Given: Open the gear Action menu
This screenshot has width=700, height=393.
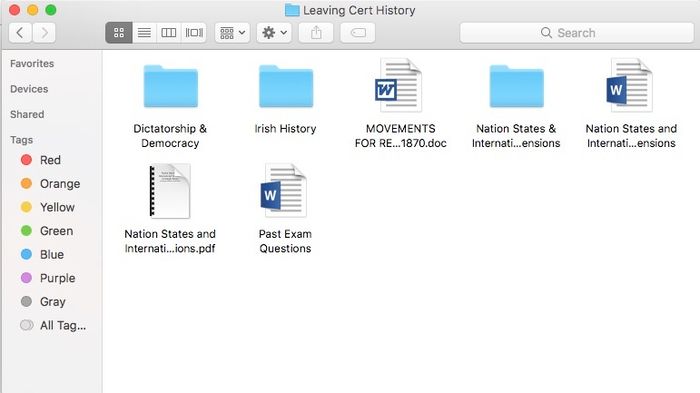Looking at the screenshot, I should [274, 33].
